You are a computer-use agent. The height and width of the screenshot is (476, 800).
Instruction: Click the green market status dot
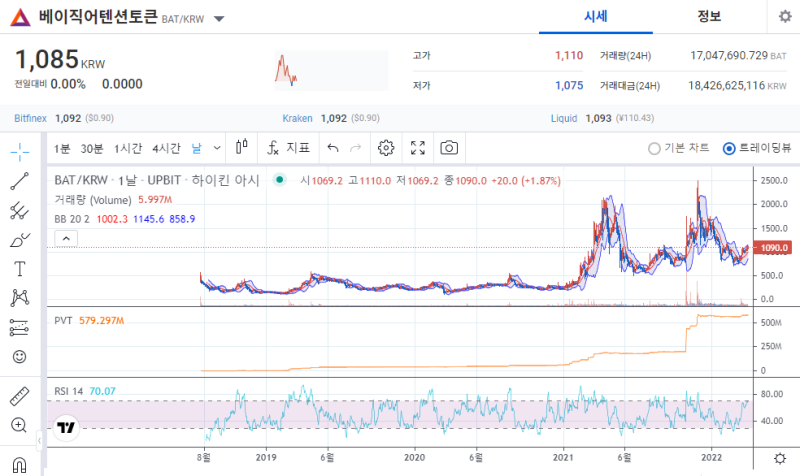[x=280, y=180]
